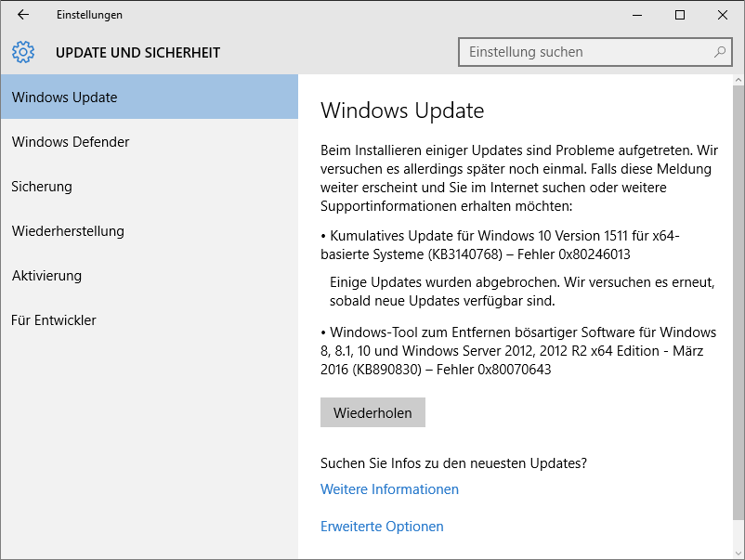
Task: Select Windows Update in sidebar
Action: pyautogui.click(x=150, y=97)
